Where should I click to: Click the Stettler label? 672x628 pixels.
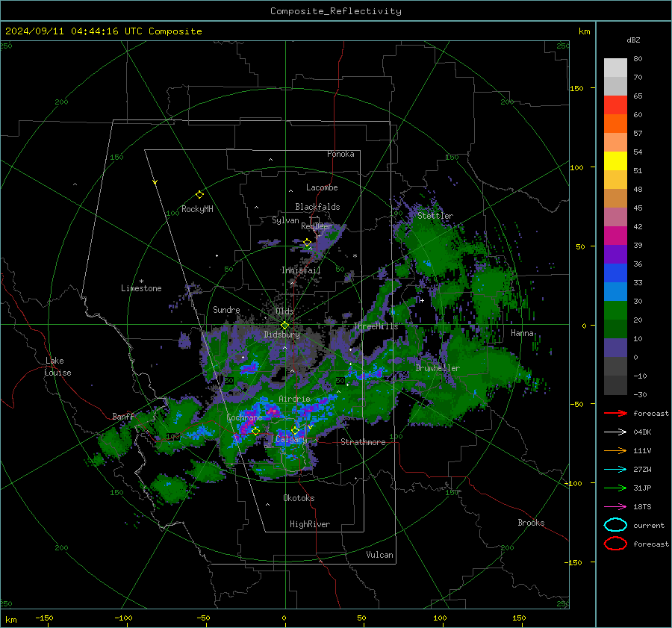(435, 216)
